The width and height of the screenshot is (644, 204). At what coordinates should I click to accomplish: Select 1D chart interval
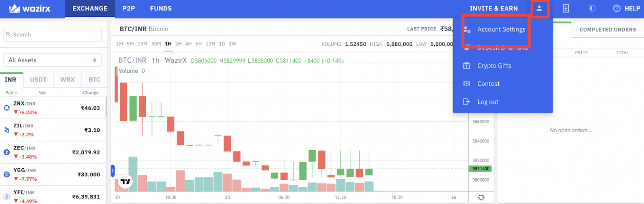(222, 44)
